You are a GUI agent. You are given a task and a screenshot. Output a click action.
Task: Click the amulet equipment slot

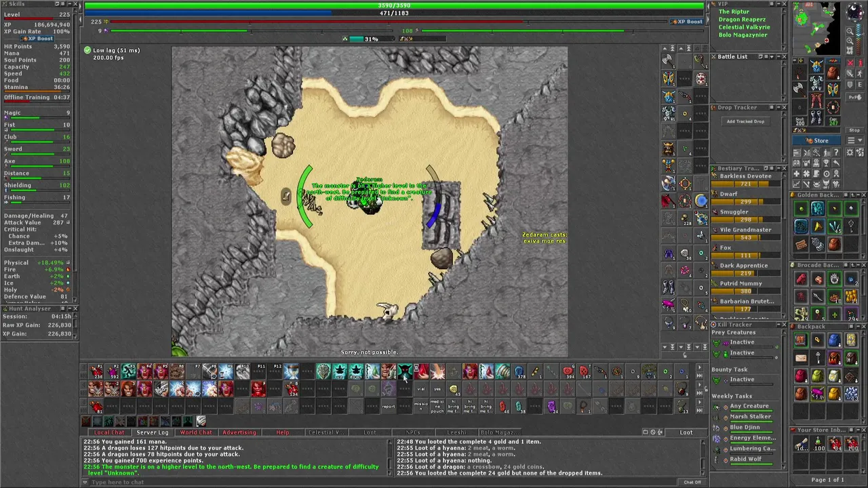[800, 73]
